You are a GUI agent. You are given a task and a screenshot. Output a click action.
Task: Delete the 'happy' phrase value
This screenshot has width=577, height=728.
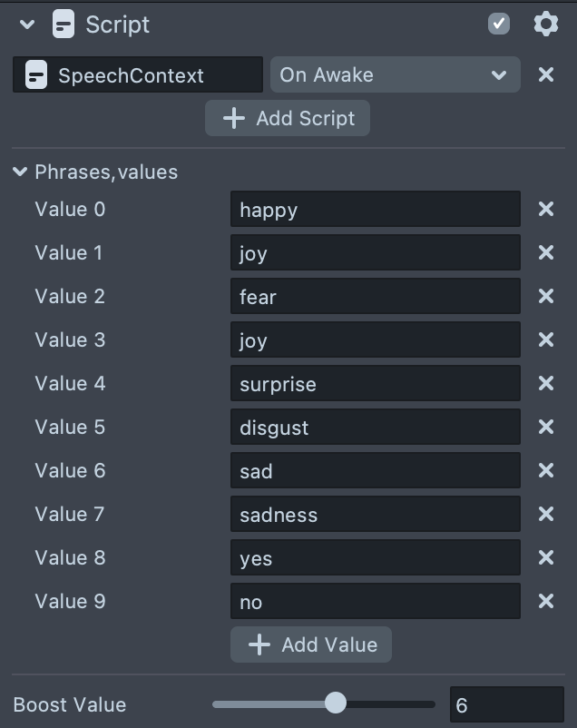(x=546, y=210)
